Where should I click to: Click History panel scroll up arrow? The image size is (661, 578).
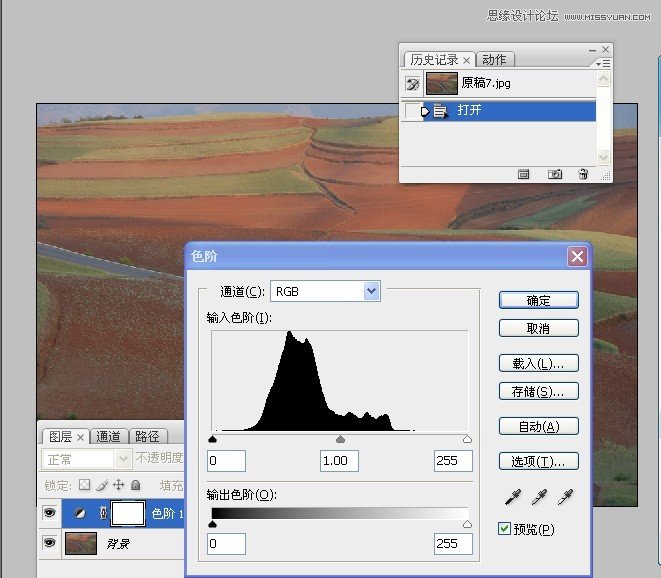pos(603,79)
